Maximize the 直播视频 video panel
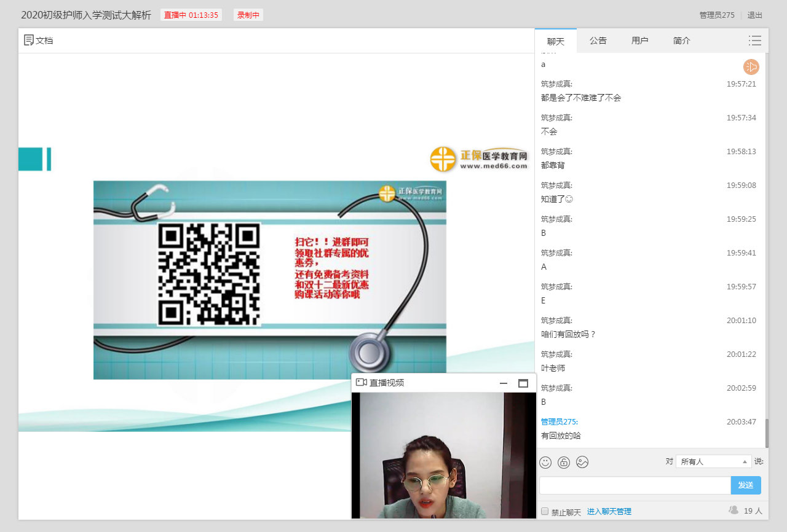This screenshot has width=787, height=532. click(523, 383)
